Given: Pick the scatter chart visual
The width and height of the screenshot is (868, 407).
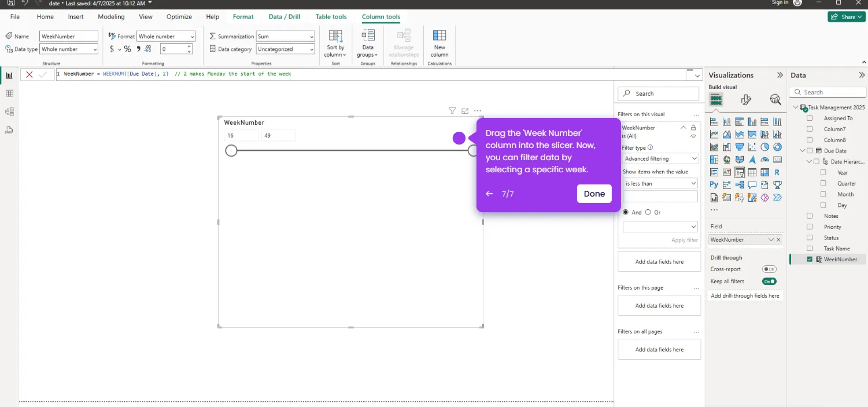Looking at the screenshot, I should click(x=752, y=147).
